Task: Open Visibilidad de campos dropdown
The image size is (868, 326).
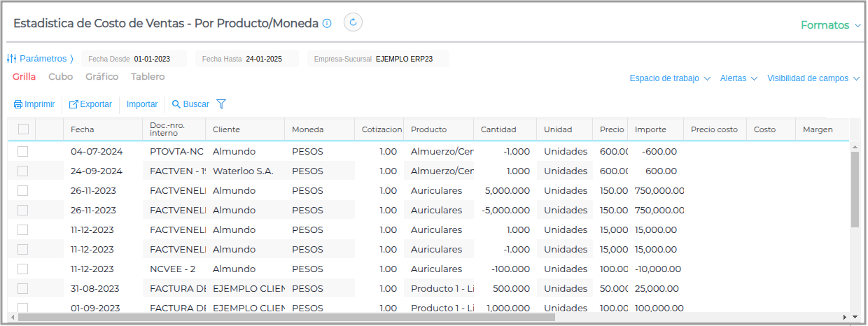Action: click(x=813, y=78)
